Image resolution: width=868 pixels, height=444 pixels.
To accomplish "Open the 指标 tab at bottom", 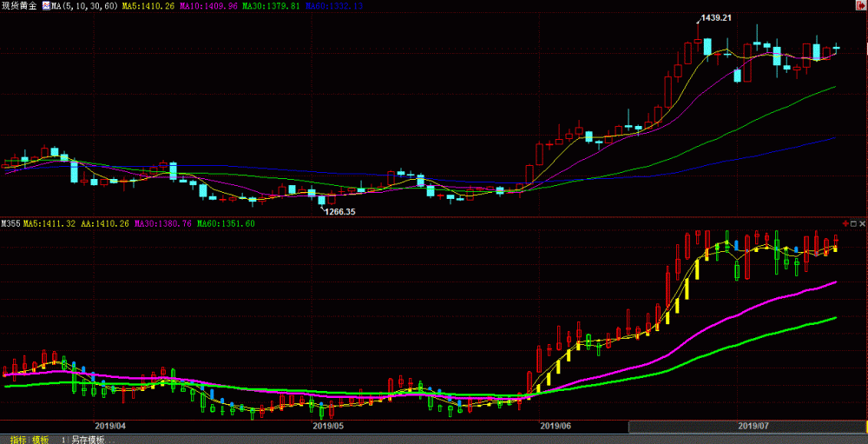I will pyautogui.click(x=17, y=441).
